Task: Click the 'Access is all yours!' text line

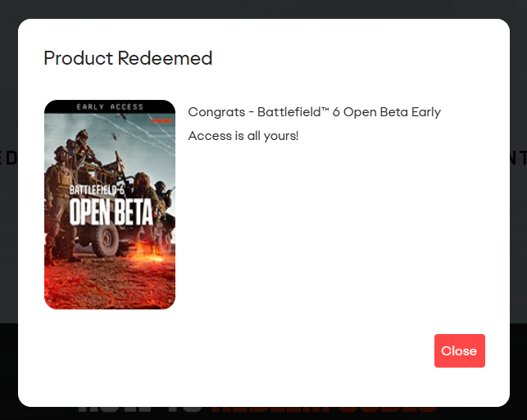Action: coord(243,136)
